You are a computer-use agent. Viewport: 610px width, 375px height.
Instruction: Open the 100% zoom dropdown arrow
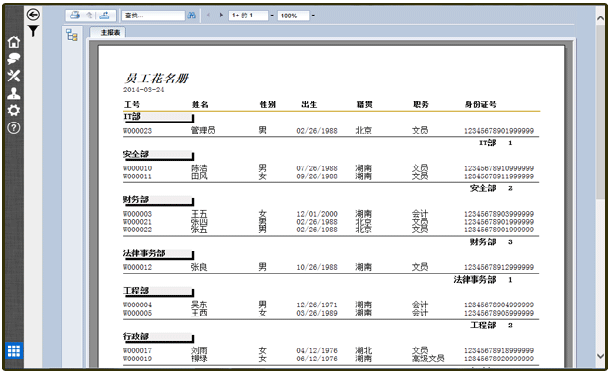[x=313, y=16]
